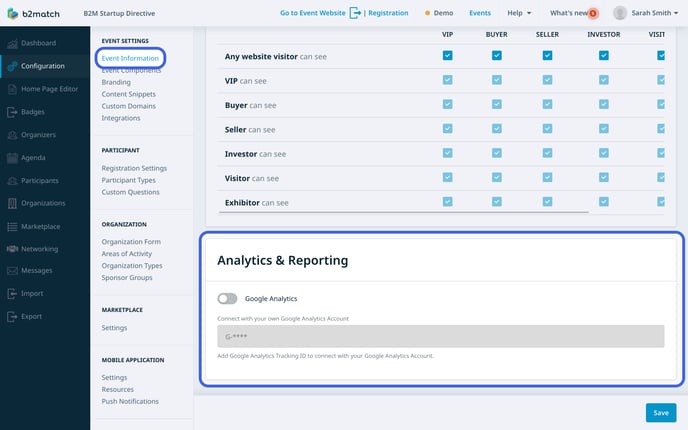Click Sarah Smith's avatar picture
Viewport: 688px width, 430px height.
(620, 13)
